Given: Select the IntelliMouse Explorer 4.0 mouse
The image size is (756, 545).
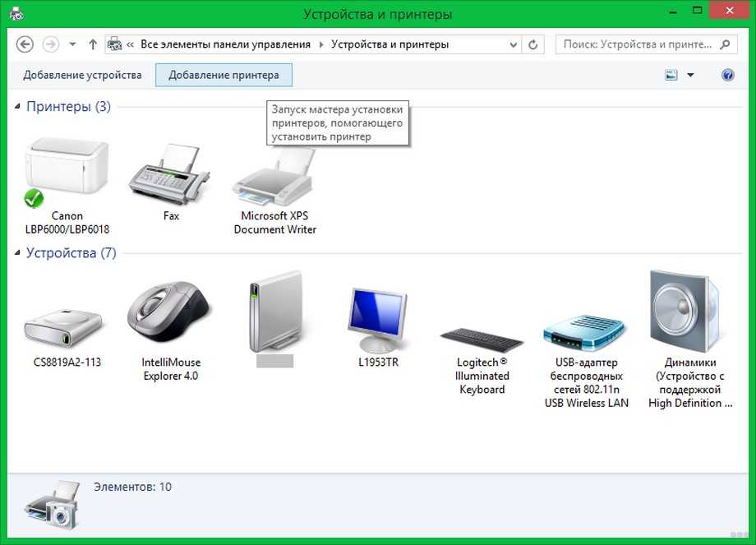Looking at the screenshot, I should 171,316.
